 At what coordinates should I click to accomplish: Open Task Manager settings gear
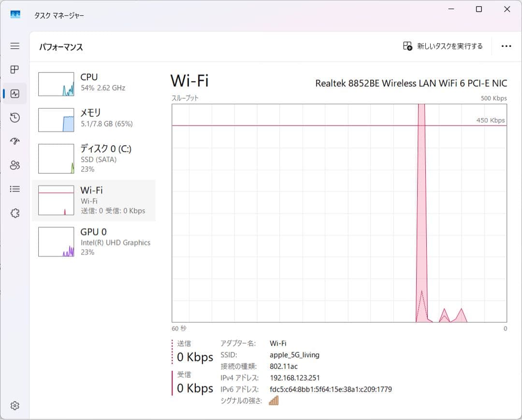[x=14, y=406]
